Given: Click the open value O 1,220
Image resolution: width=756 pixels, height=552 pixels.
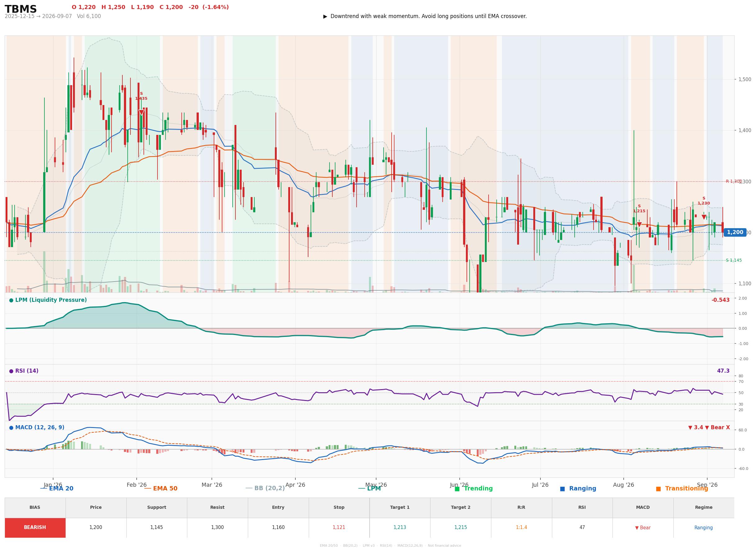Looking at the screenshot, I should coord(84,7).
